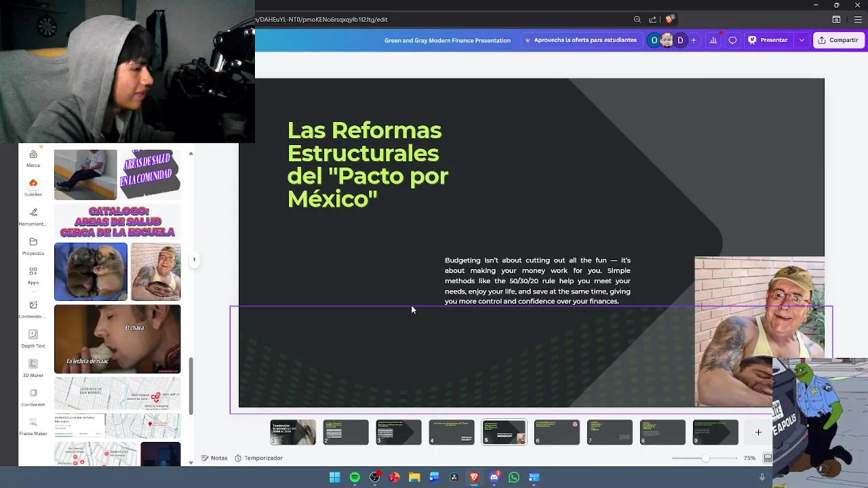Click collaborator avatar labeled D

[x=680, y=40]
